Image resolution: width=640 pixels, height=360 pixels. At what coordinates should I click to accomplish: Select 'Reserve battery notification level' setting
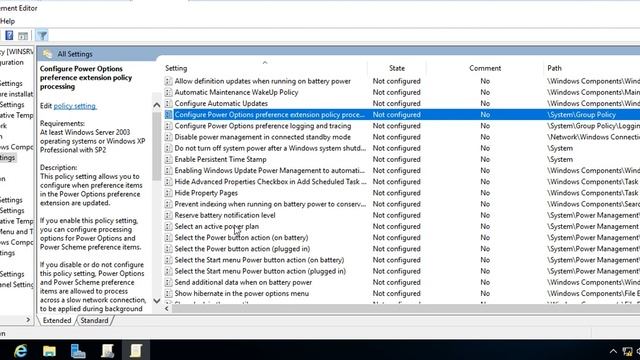225,215
